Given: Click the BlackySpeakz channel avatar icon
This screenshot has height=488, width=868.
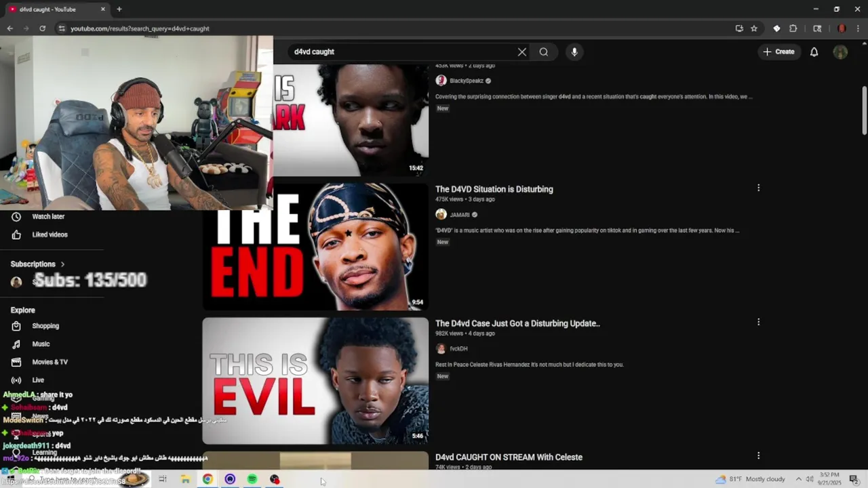Looking at the screenshot, I should pos(441,81).
